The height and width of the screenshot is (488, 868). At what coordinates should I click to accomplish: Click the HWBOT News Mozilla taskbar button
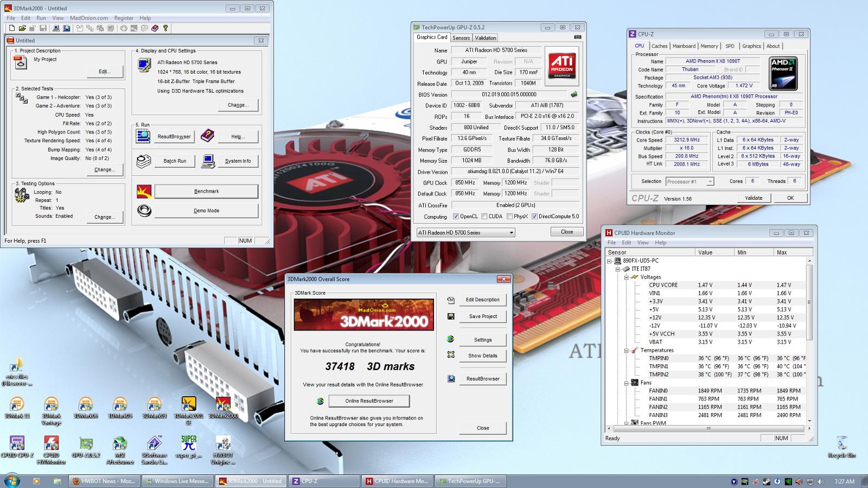[105, 481]
